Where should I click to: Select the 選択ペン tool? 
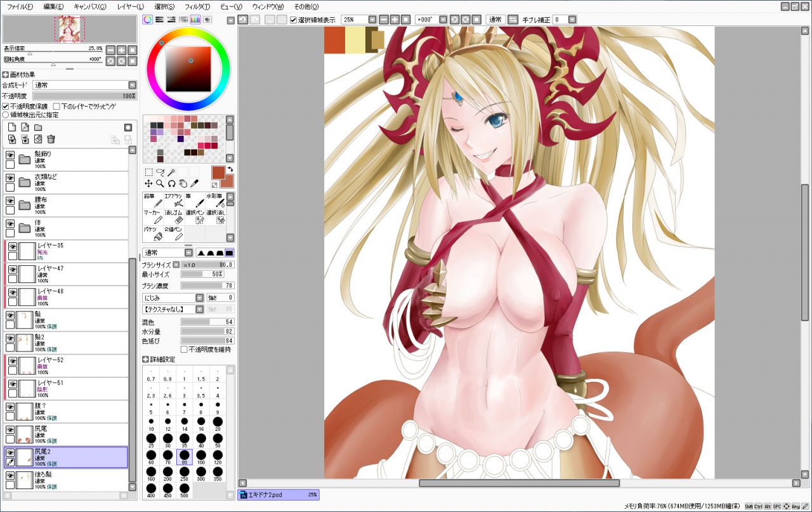coord(194,216)
